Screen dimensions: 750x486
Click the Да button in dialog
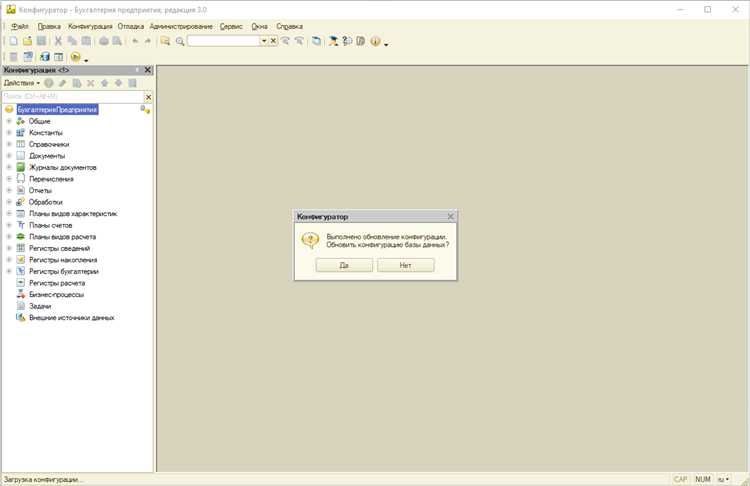344,265
